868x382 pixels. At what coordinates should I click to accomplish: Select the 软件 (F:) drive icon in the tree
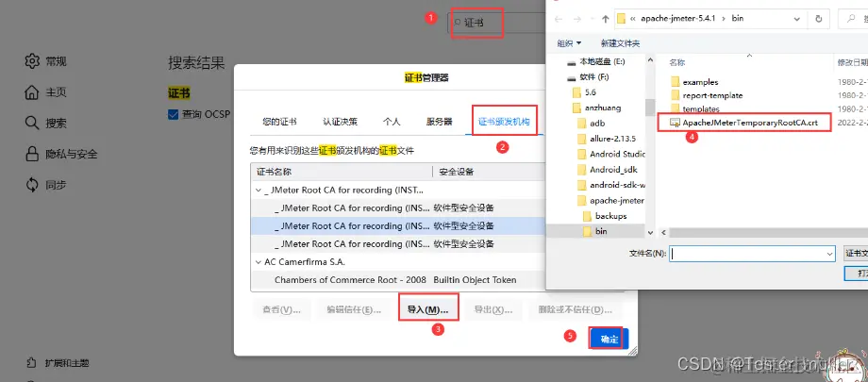tap(572, 77)
